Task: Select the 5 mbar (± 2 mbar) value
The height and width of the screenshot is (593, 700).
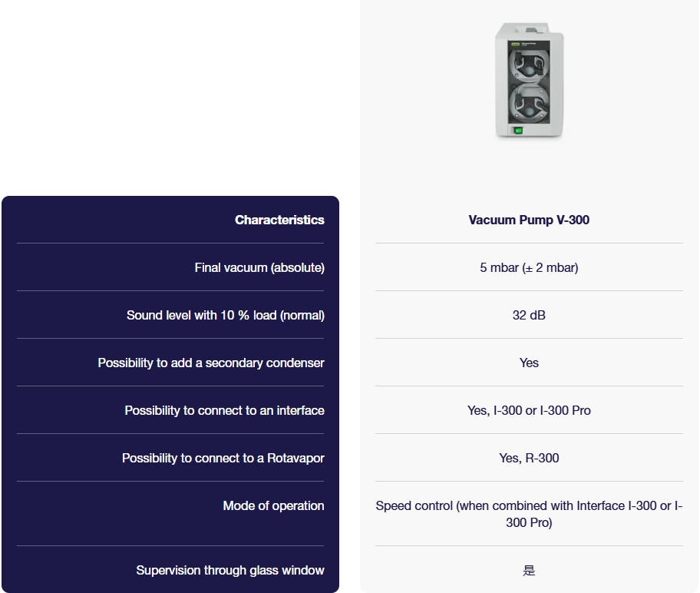Action: coord(529,267)
